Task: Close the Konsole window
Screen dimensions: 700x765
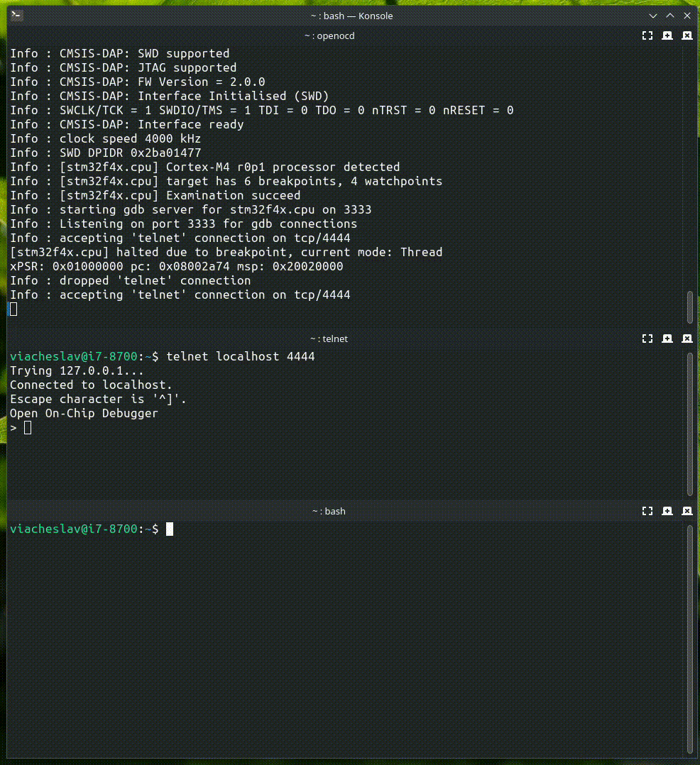Action: click(x=687, y=16)
